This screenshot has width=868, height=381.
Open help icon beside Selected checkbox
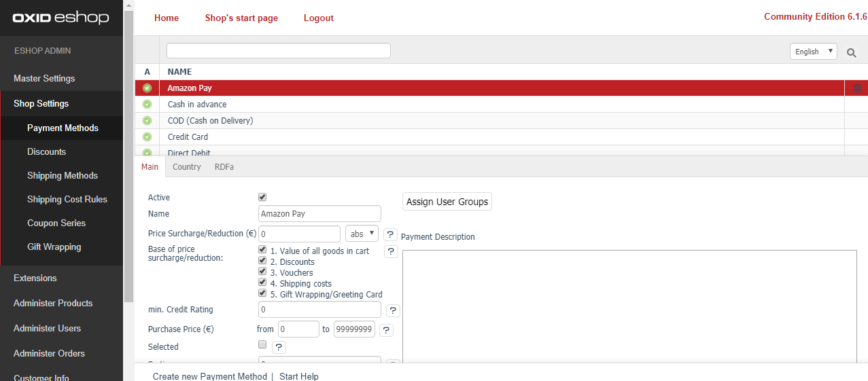click(x=279, y=347)
